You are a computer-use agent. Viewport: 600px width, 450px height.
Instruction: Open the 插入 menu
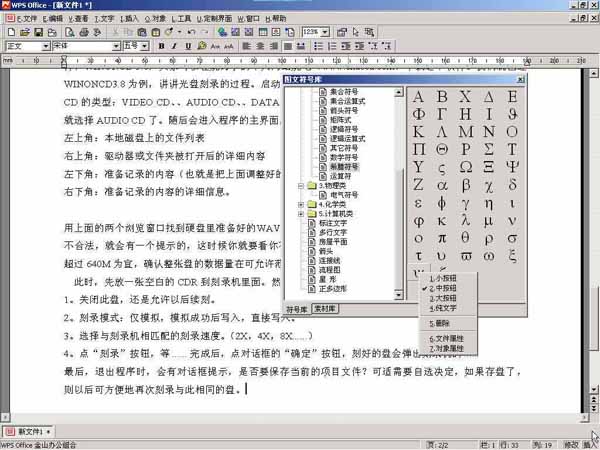(x=129, y=19)
